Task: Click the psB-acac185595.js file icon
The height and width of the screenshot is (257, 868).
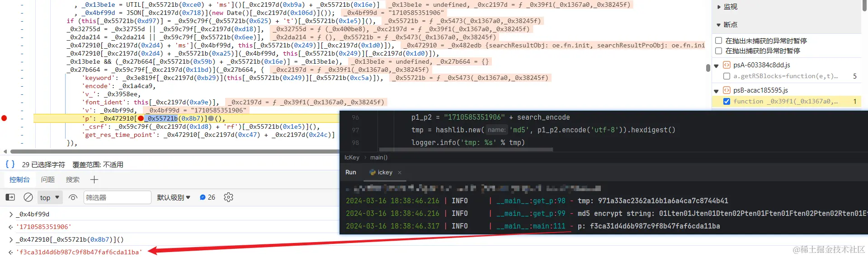Action: pos(726,90)
